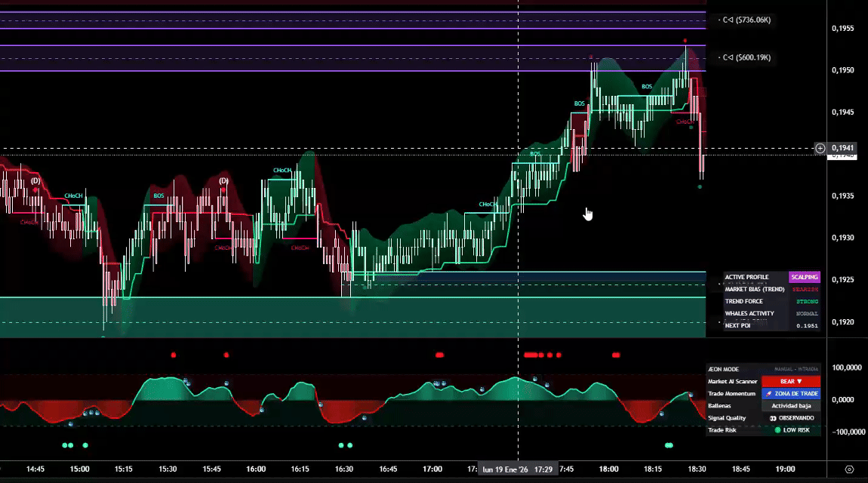Click the purple SCALPING profile badge
The height and width of the screenshot is (483, 868).
[804, 278]
